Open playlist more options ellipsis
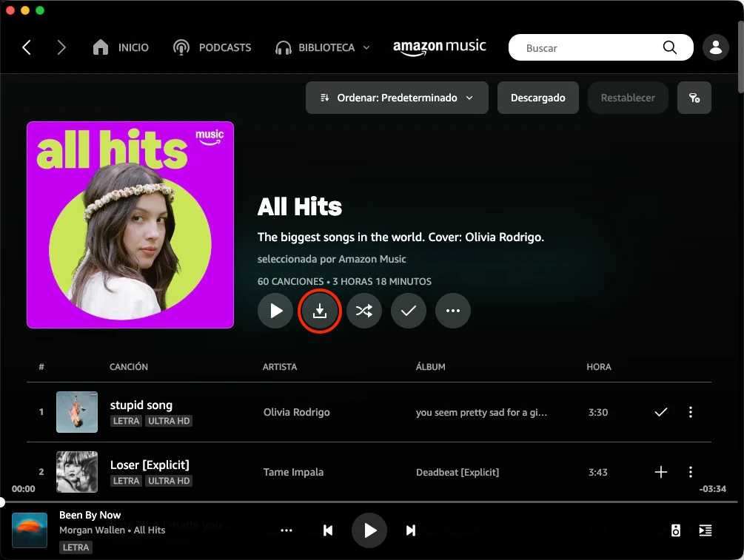 click(452, 311)
